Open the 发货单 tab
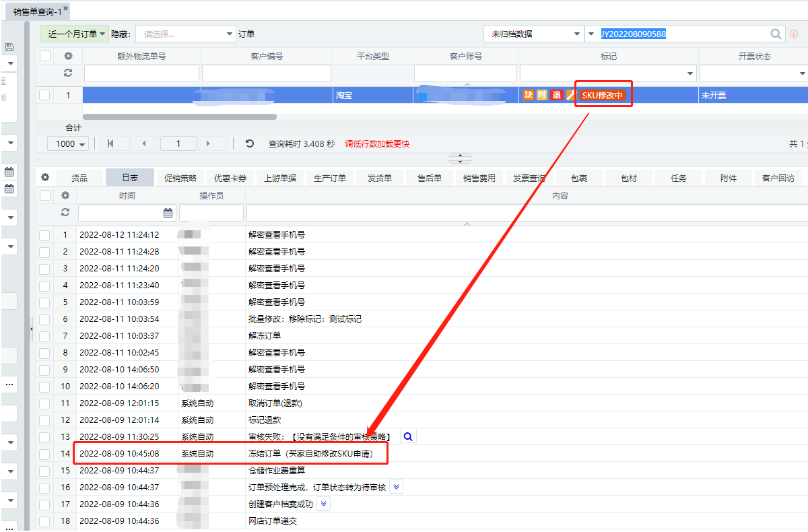The image size is (808, 532). (379, 178)
